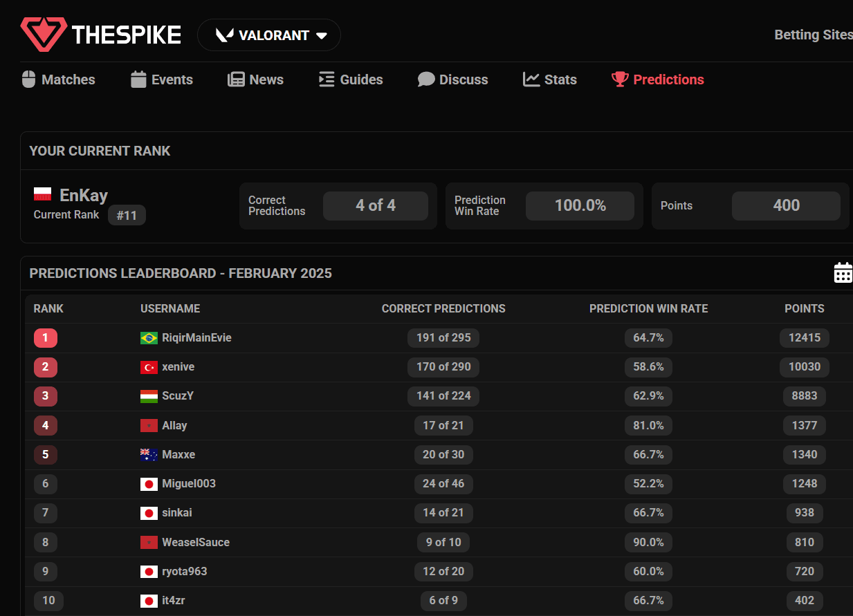Click the username WeaselSauce
853x616 pixels.
pos(195,542)
